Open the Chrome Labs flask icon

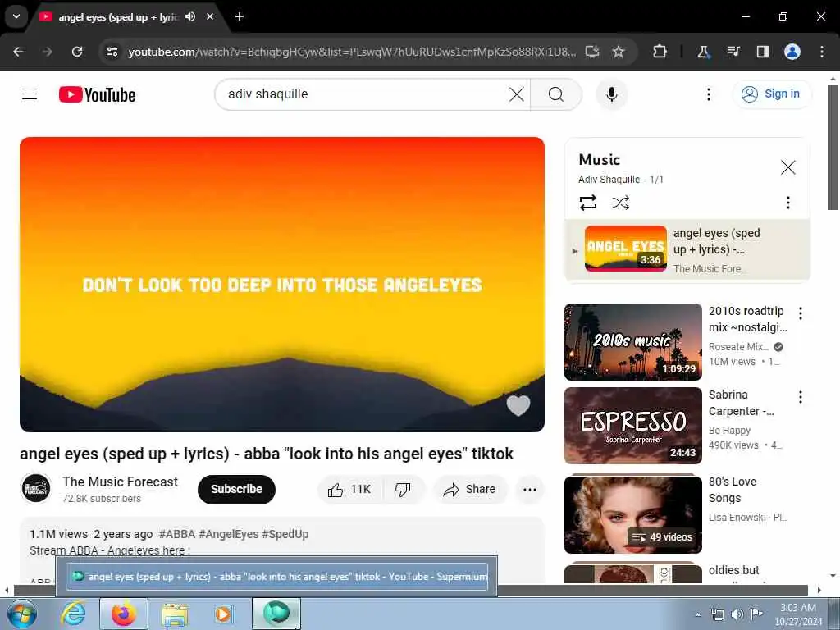coord(703,52)
